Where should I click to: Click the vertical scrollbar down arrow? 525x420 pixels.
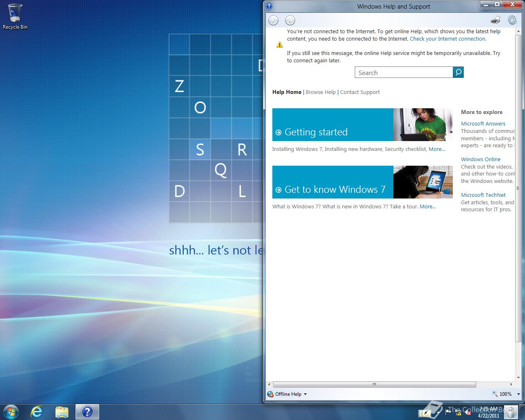tap(518, 378)
